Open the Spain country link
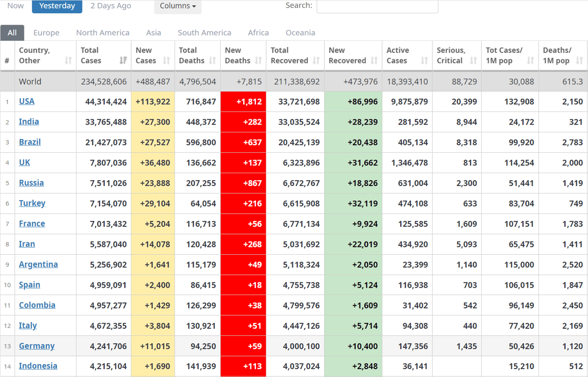This screenshot has height=377, width=588. point(29,285)
